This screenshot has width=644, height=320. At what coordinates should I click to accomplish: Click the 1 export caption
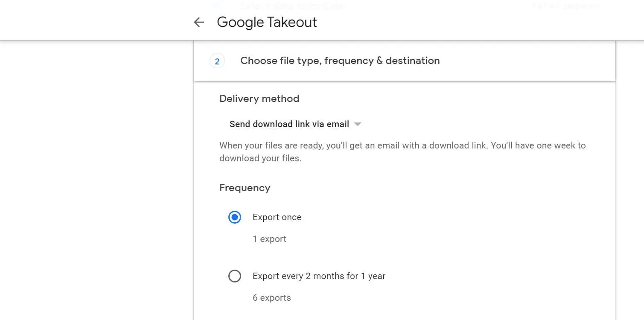click(269, 239)
